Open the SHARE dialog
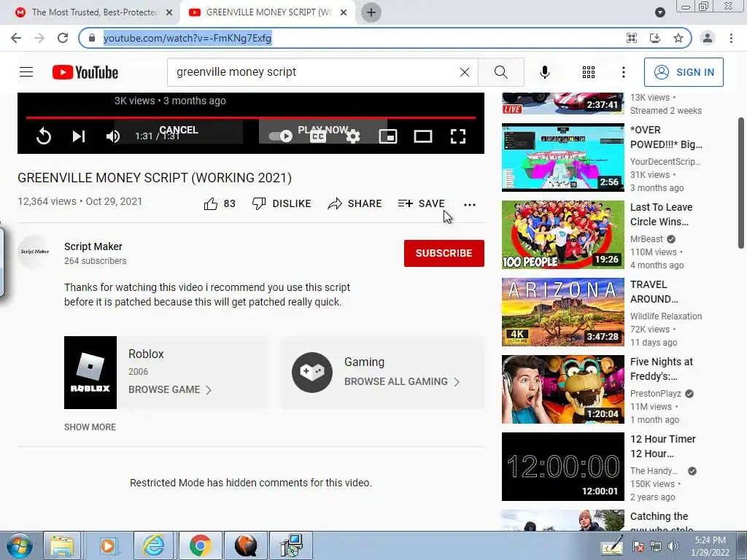Image resolution: width=747 pixels, height=560 pixels. 355,204
